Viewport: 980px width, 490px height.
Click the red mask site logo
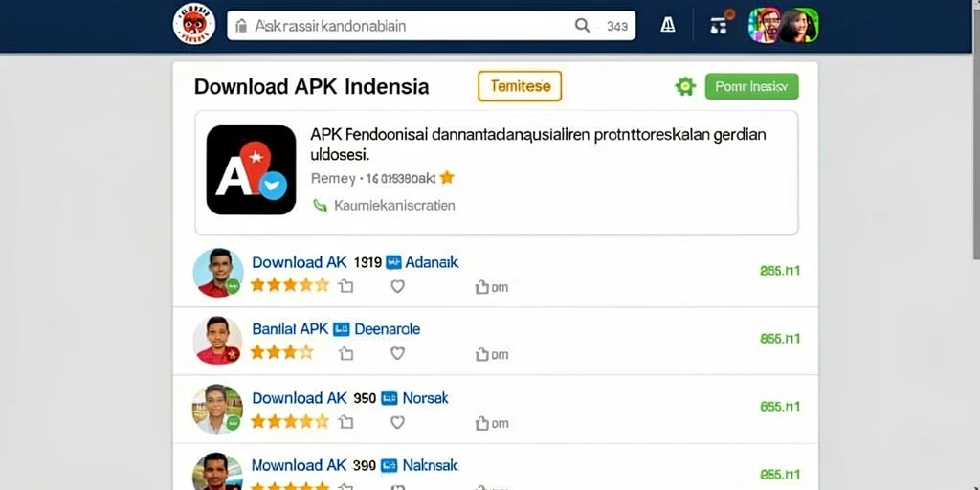194,24
